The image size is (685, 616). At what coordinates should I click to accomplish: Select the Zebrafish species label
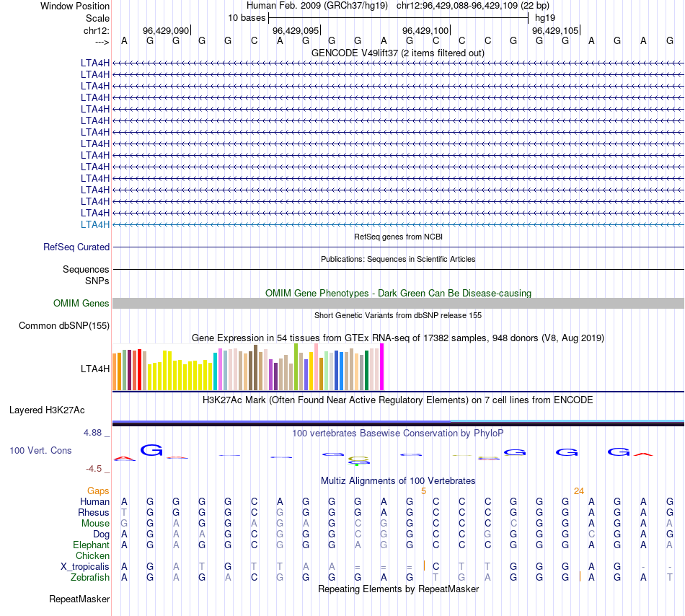coord(90,578)
